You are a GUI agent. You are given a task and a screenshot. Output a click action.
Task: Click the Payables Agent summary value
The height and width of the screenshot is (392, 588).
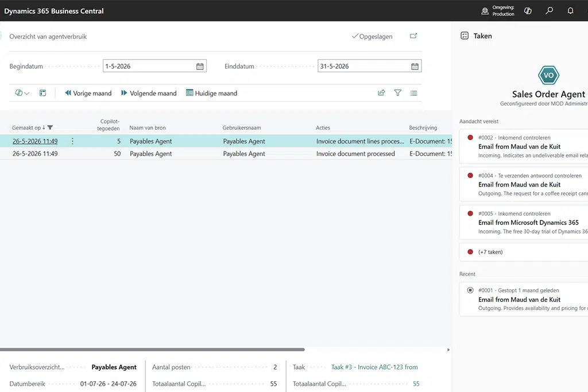coord(114,367)
